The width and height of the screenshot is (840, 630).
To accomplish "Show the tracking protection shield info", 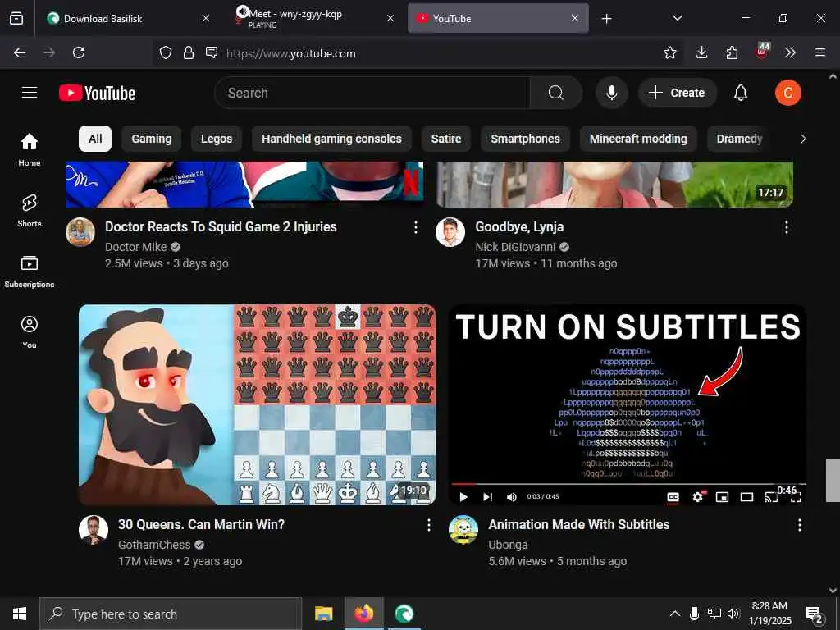I will click(x=166, y=52).
